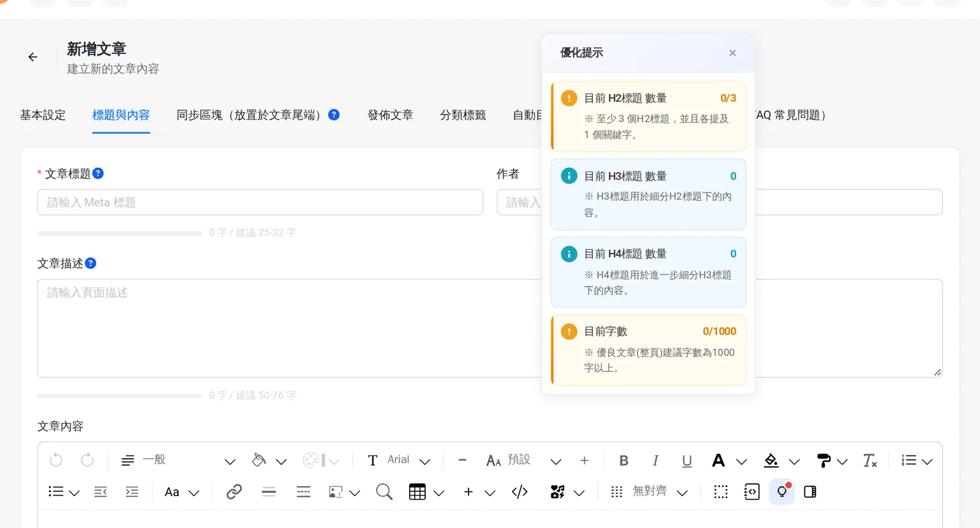
Task: Click the help icon next to 文章描述
Action: click(x=91, y=263)
